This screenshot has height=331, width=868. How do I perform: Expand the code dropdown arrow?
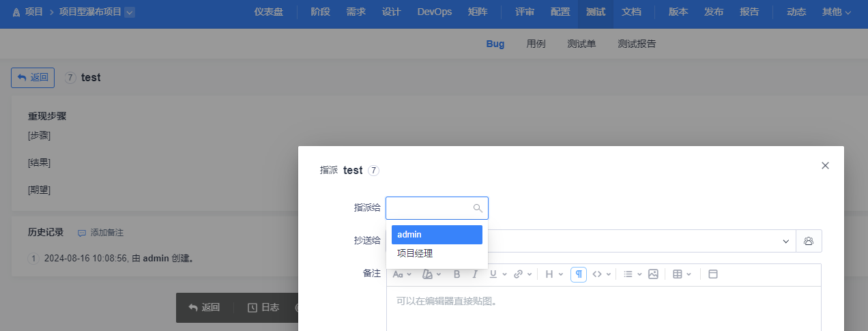(609, 274)
